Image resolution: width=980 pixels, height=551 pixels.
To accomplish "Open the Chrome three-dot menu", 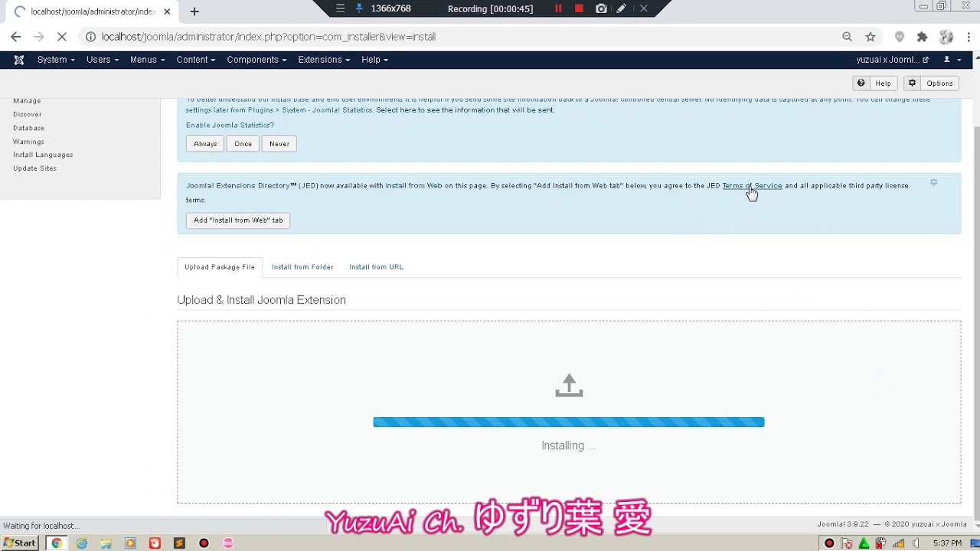I will point(969,37).
